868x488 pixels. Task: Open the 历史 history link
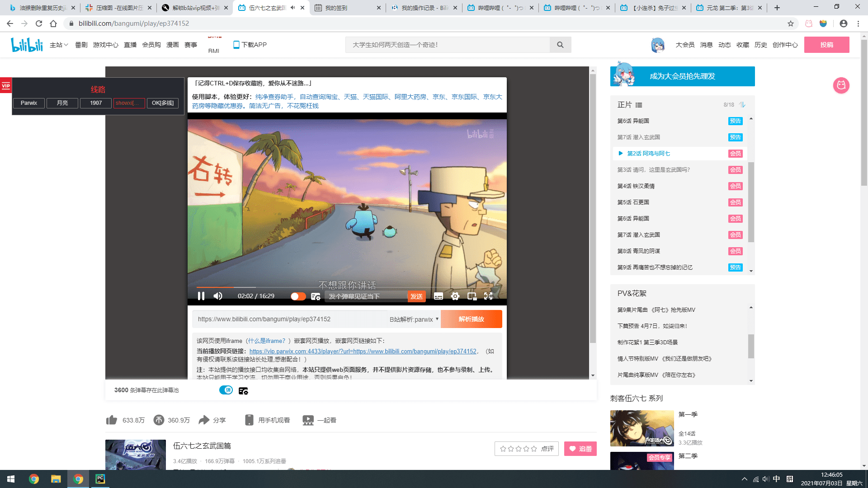[761, 45]
